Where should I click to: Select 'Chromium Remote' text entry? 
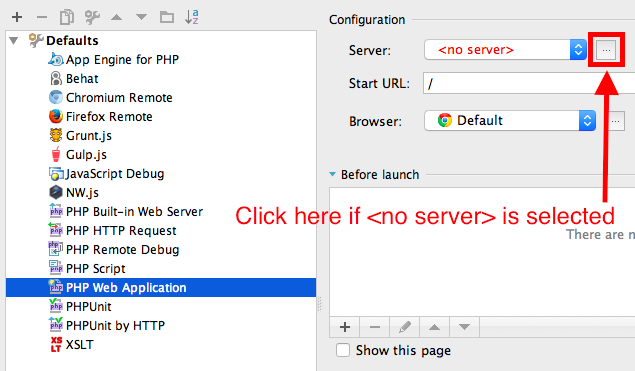(119, 98)
